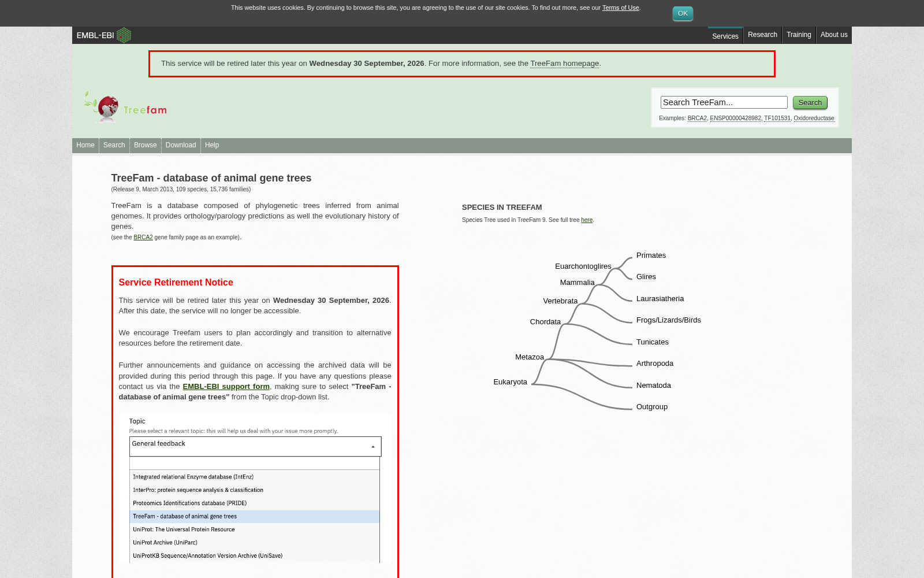Open the Terms of Use link

point(621,8)
